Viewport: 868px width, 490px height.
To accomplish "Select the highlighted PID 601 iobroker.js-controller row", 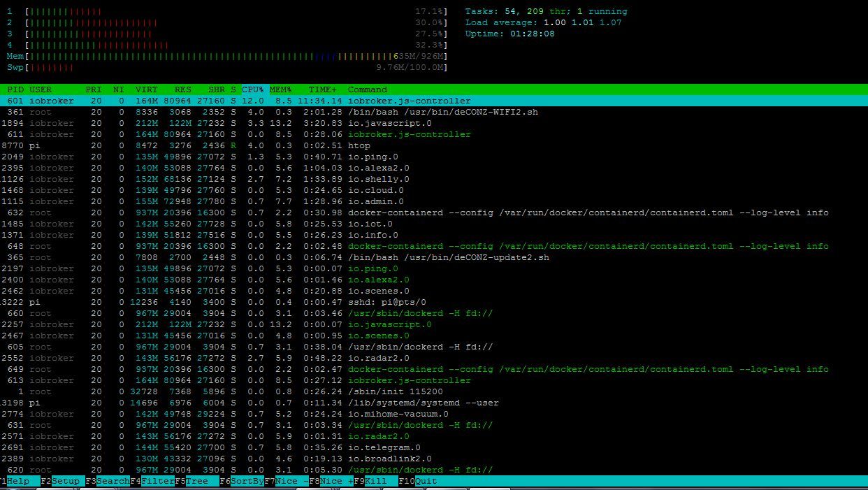I will [x=434, y=101].
